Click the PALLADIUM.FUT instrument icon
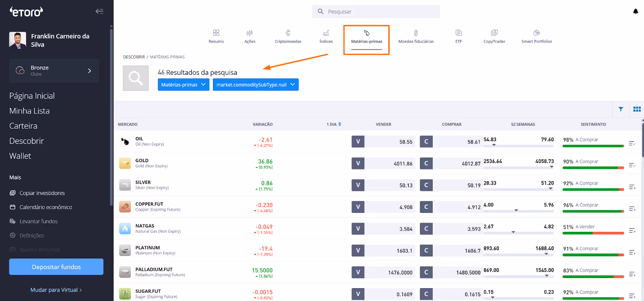 coord(125,272)
